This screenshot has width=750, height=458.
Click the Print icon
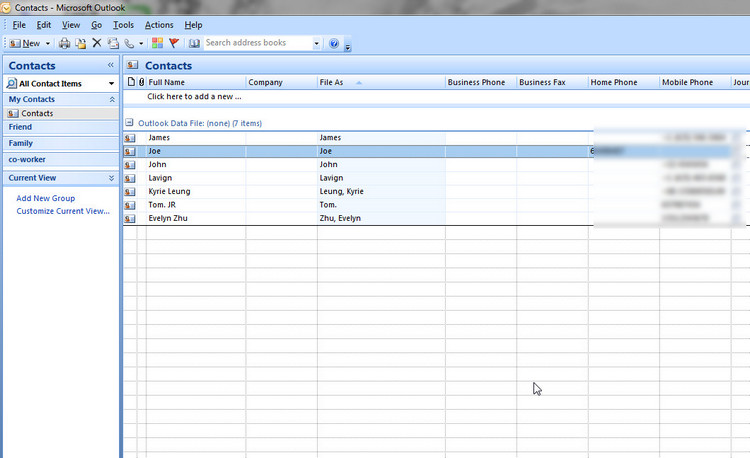point(64,44)
